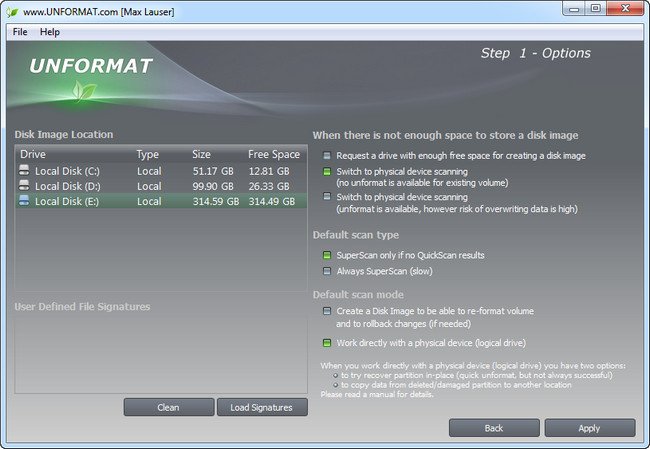Select SuperScan only if no QuickScan results
The image size is (650, 449).
point(327,255)
